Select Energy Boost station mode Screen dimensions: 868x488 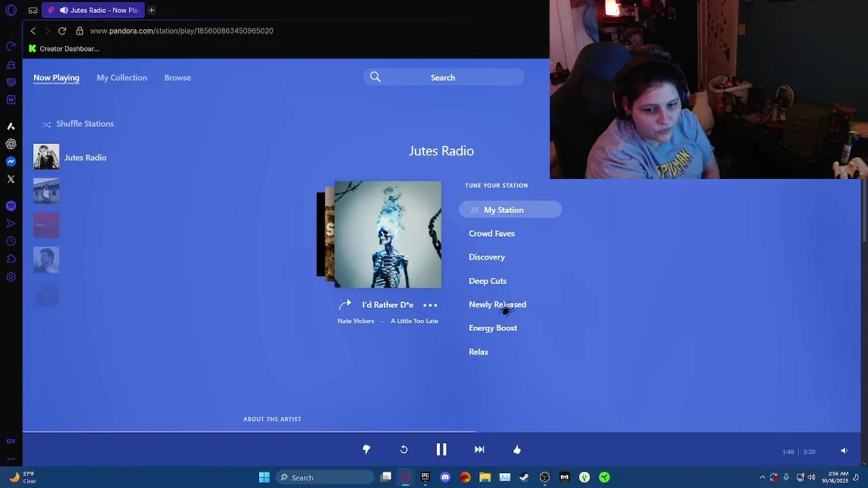(x=493, y=328)
